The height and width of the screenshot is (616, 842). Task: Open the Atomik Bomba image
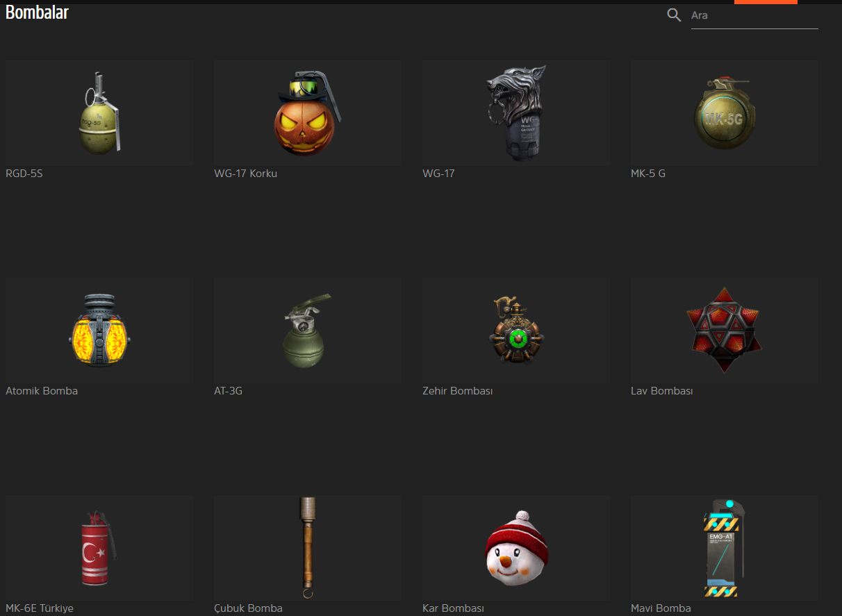pyautogui.click(x=99, y=331)
